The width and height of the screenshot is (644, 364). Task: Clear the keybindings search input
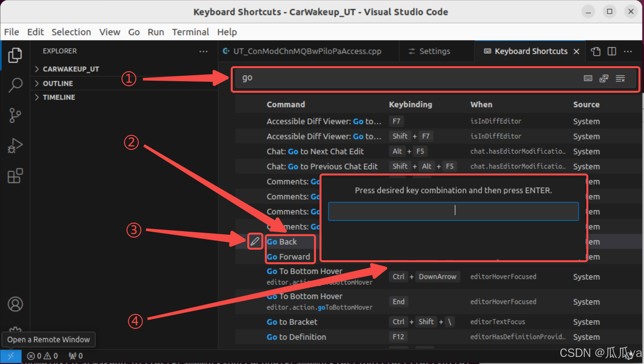pos(620,78)
